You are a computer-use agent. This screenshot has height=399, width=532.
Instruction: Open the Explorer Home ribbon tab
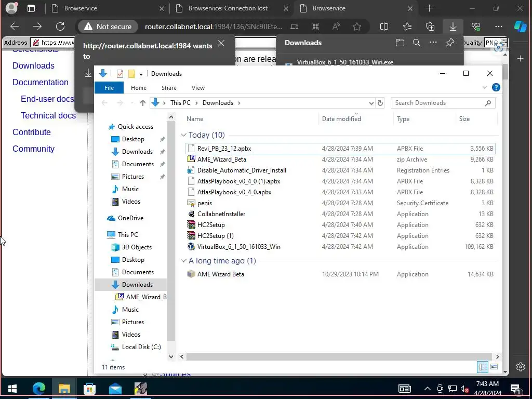click(x=138, y=87)
